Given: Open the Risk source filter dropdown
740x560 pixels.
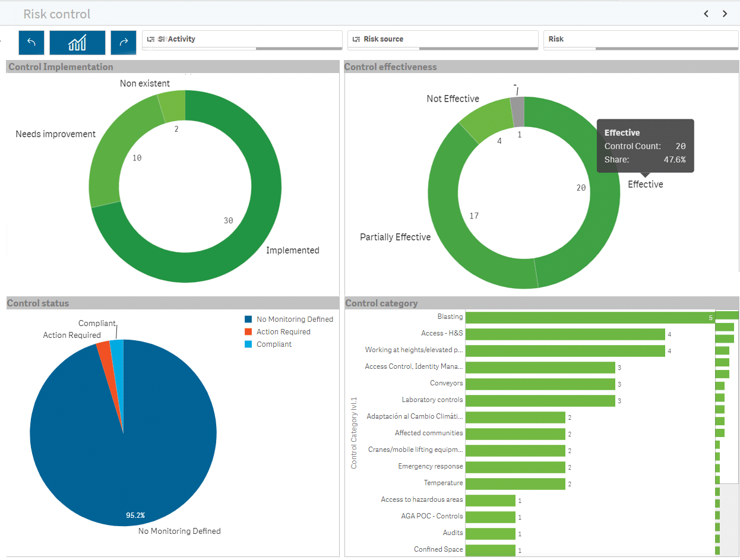Looking at the screenshot, I should (x=442, y=39).
